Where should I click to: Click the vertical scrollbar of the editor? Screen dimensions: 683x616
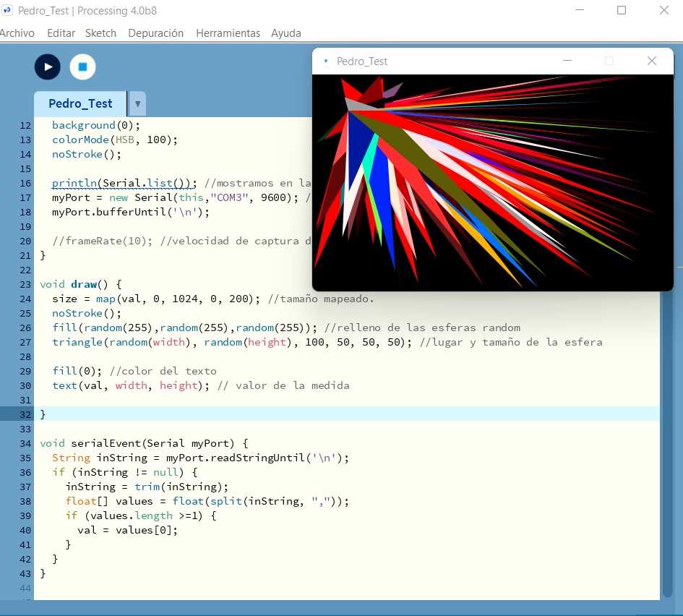coord(668,445)
